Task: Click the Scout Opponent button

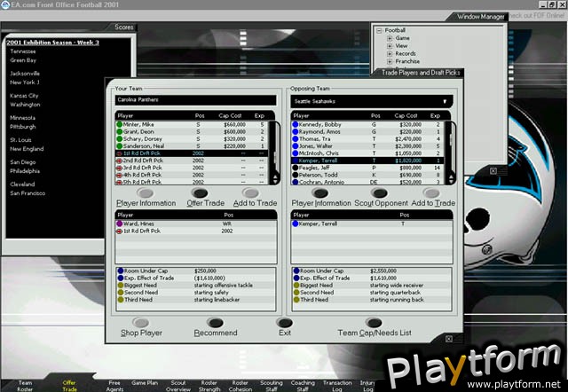Action: [x=379, y=193]
